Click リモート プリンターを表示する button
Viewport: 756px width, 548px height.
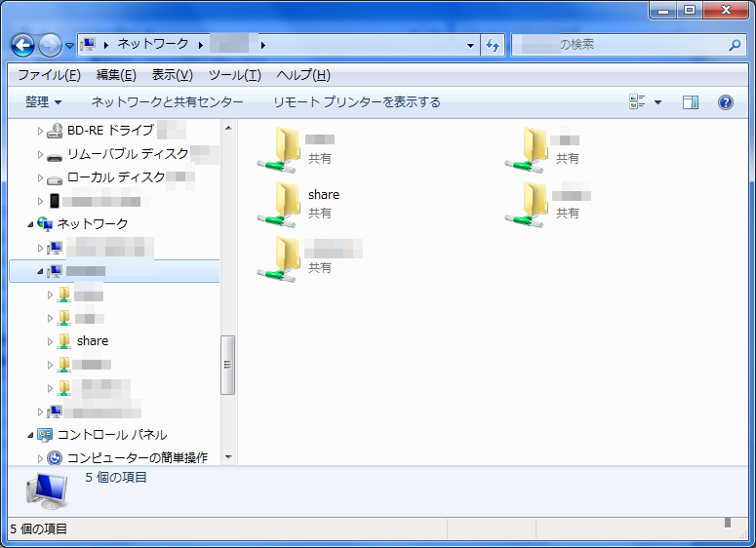coord(356,102)
